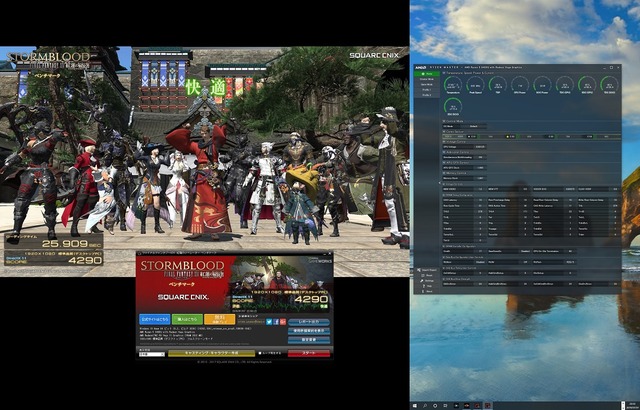Click the benchmark window title bar icon
The width and height of the screenshot is (640, 410).
[x=138, y=254]
